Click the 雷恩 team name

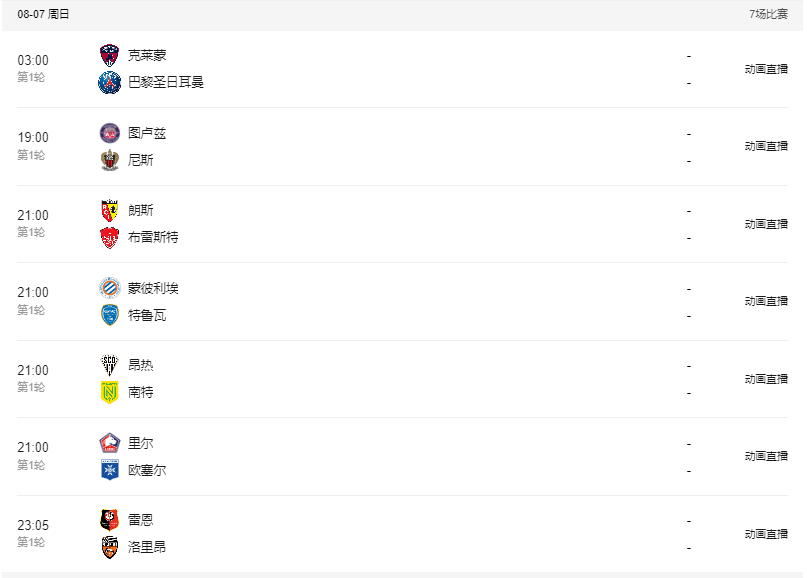point(141,520)
